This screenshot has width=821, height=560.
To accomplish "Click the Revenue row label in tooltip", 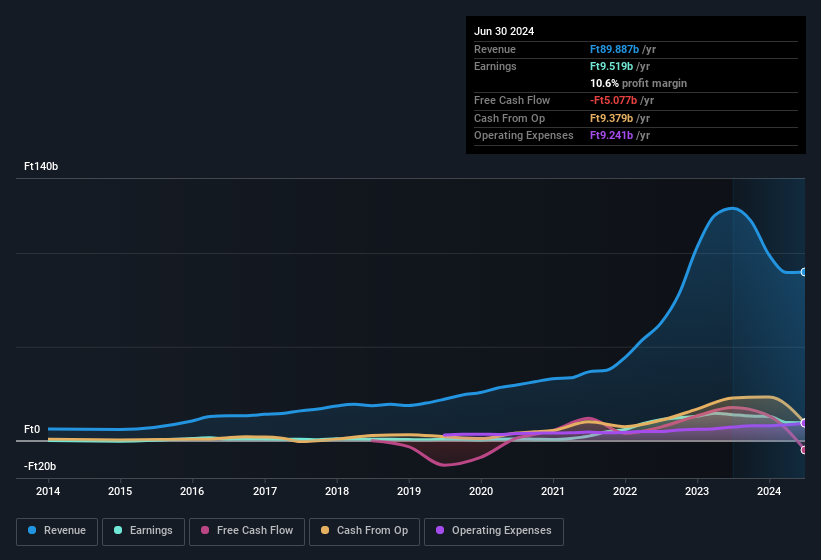I will pyautogui.click(x=495, y=49).
